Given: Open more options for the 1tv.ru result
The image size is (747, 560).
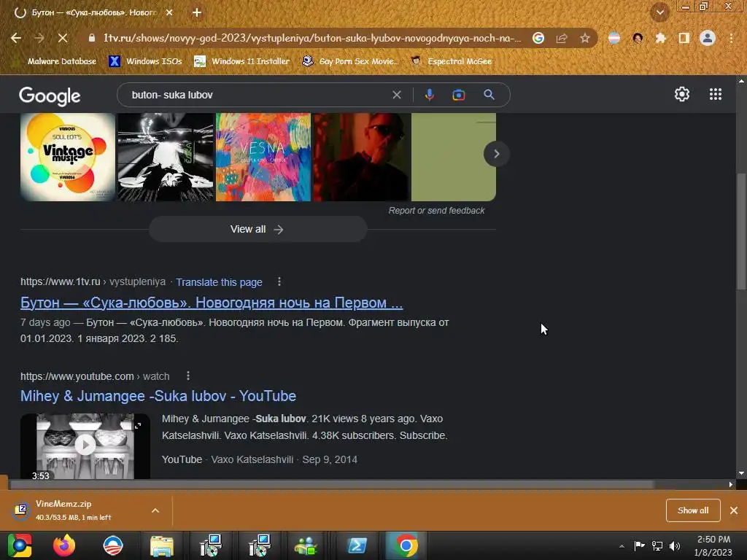Looking at the screenshot, I should pyautogui.click(x=279, y=282).
